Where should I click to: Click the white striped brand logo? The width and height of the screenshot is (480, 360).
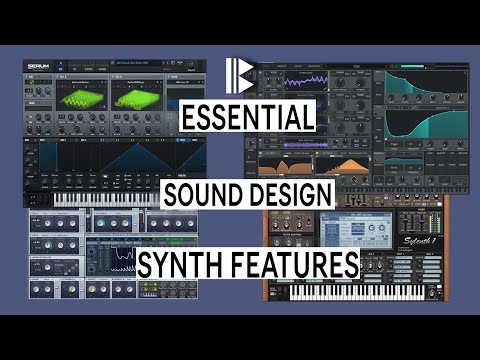coord(239,76)
